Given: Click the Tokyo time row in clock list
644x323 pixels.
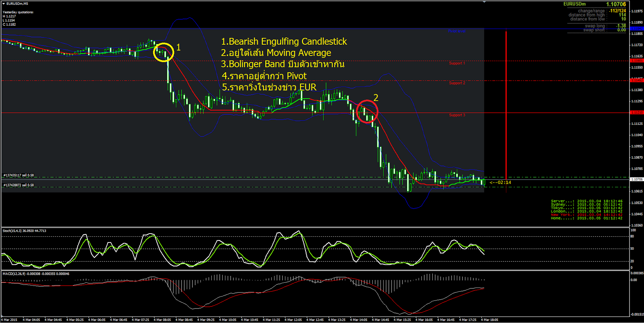Looking at the screenshot, I should click(586, 208).
